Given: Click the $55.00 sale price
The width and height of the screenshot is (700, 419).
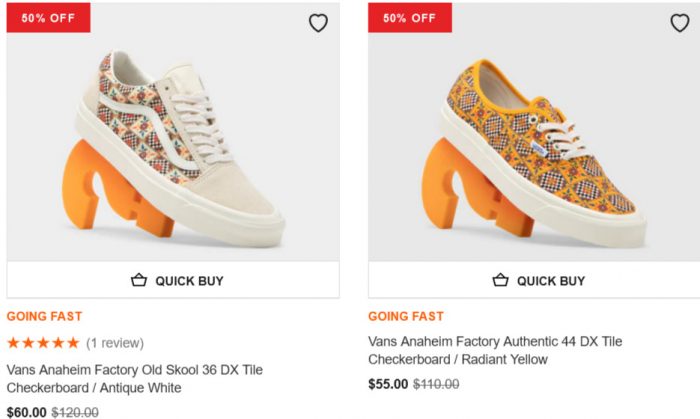Looking at the screenshot, I should (x=388, y=383).
